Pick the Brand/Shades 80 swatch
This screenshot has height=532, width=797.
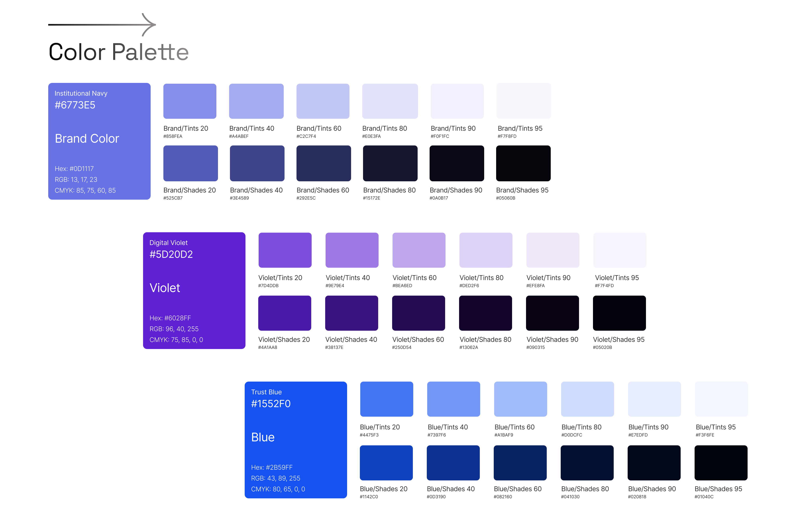tap(390, 163)
